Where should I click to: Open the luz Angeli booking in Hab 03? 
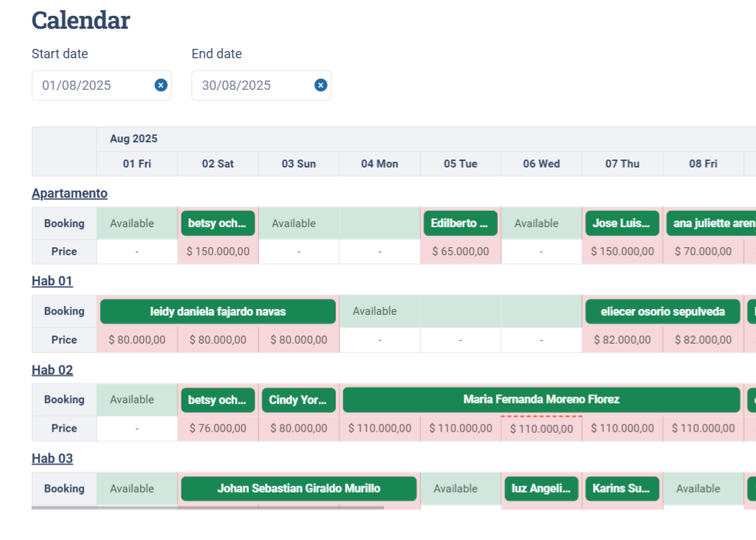(x=541, y=488)
